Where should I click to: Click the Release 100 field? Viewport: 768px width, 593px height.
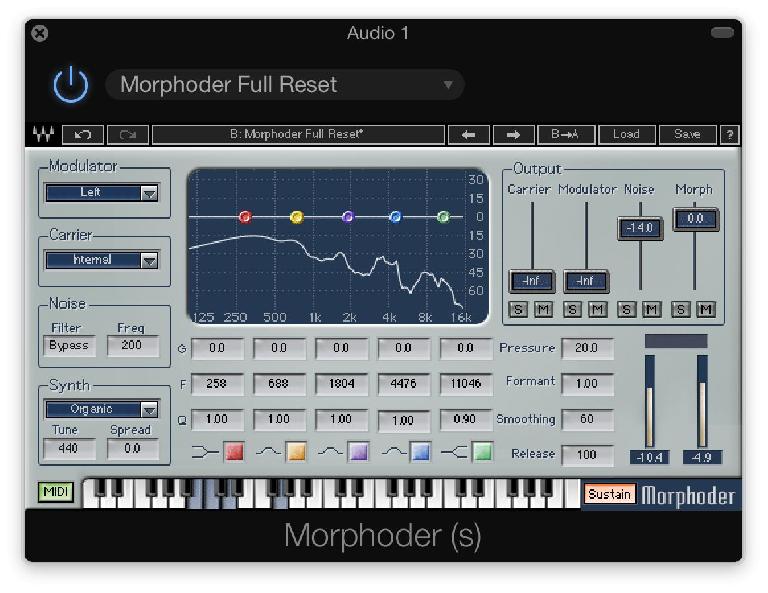pyautogui.click(x=587, y=455)
